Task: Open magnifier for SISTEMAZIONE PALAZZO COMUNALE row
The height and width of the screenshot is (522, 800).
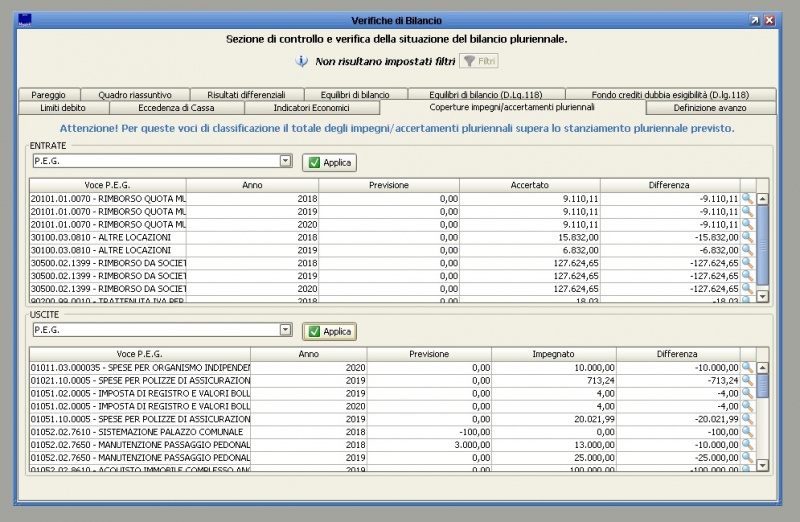Action: pos(746,432)
